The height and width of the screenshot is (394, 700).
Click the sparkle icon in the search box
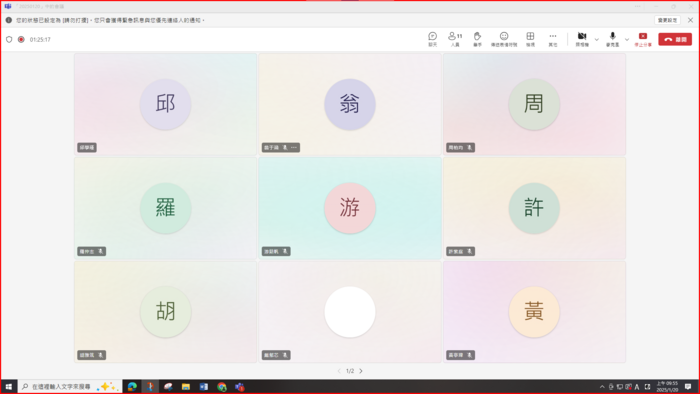[108, 386]
